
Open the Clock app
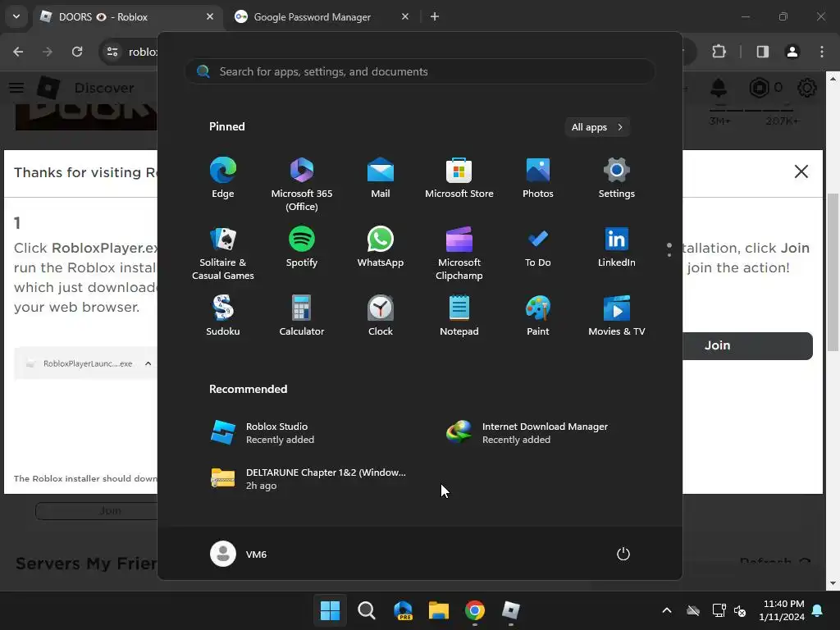coord(381,316)
